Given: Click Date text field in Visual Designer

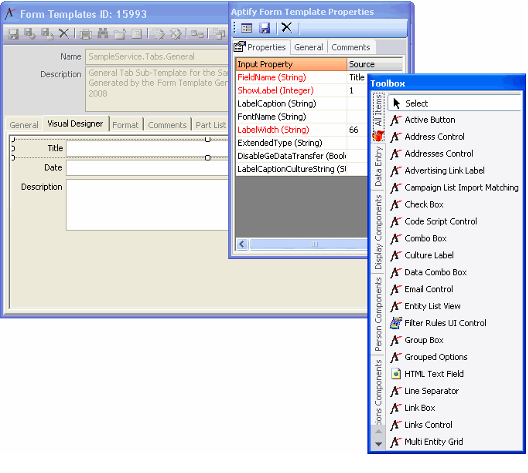Looking at the screenshot, I should point(147,168).
